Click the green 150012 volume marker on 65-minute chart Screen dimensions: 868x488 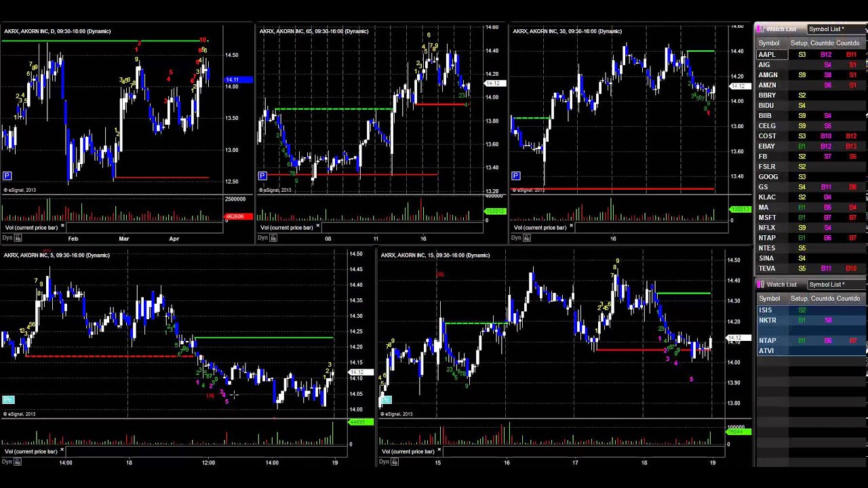(x=494, y=211)
